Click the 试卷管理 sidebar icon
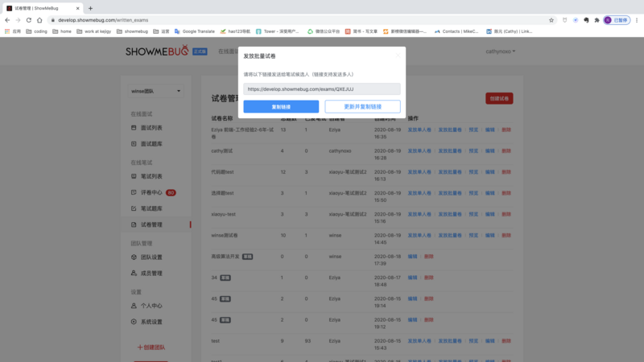The image size is (644, 362). tap(134, 224)
